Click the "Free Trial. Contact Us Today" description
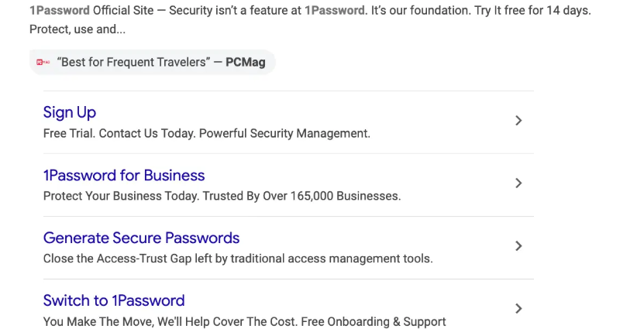Viewport: 644px width, 329px height. click(x=206, y=133)
